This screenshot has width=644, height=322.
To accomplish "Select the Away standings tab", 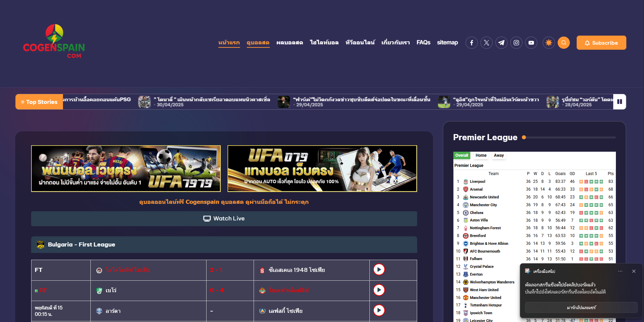I will tap(499, 155).
